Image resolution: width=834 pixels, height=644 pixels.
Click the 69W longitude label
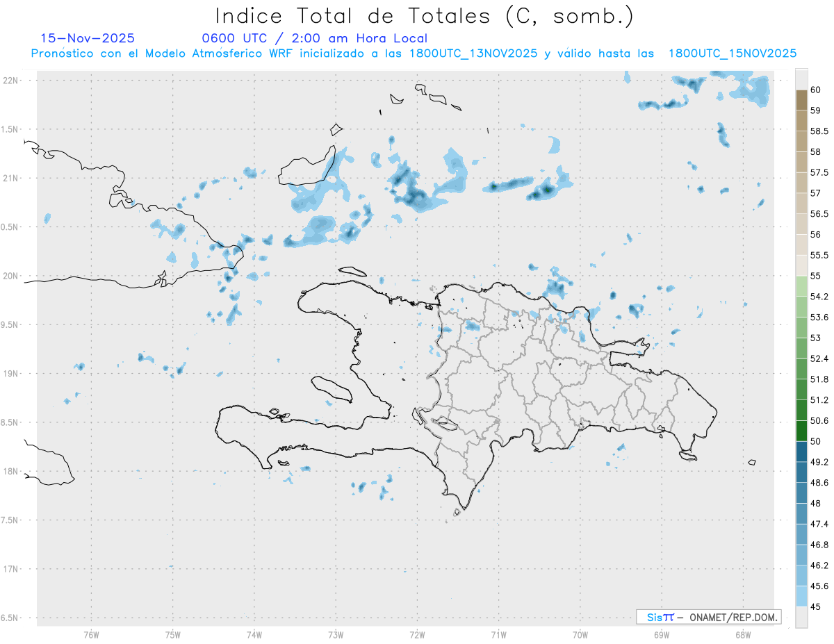pyautogui.click(x=662, y=635)
